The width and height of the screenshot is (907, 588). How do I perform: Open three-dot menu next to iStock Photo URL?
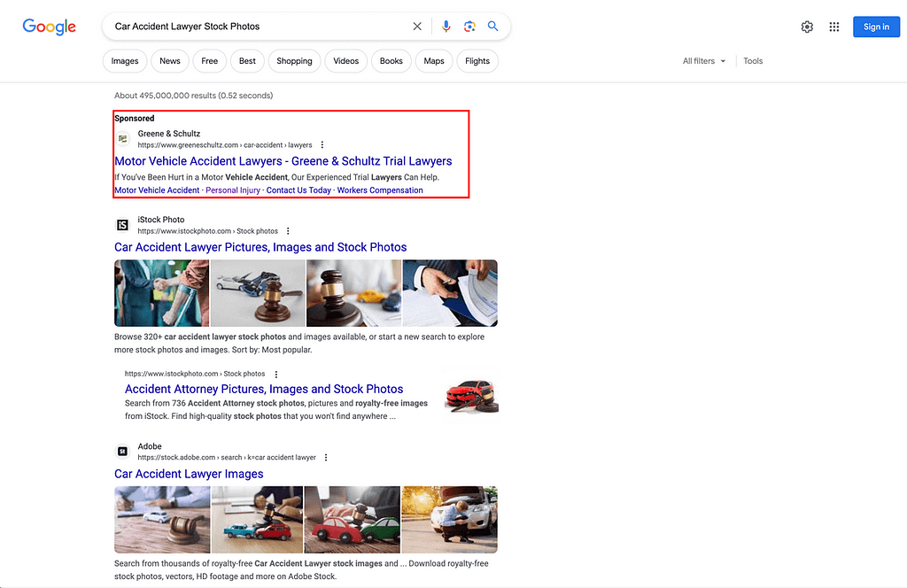pos(288,231)
